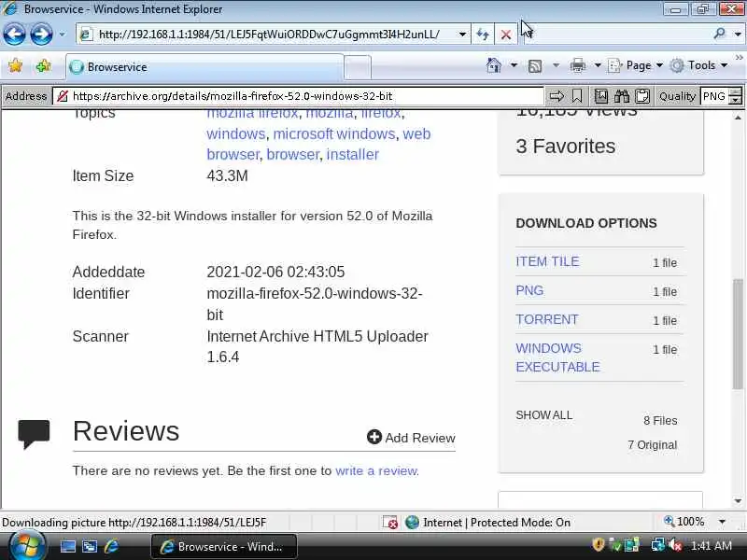
Task: Click the muted volume tray icon
Action: click(x=675, y=544)
